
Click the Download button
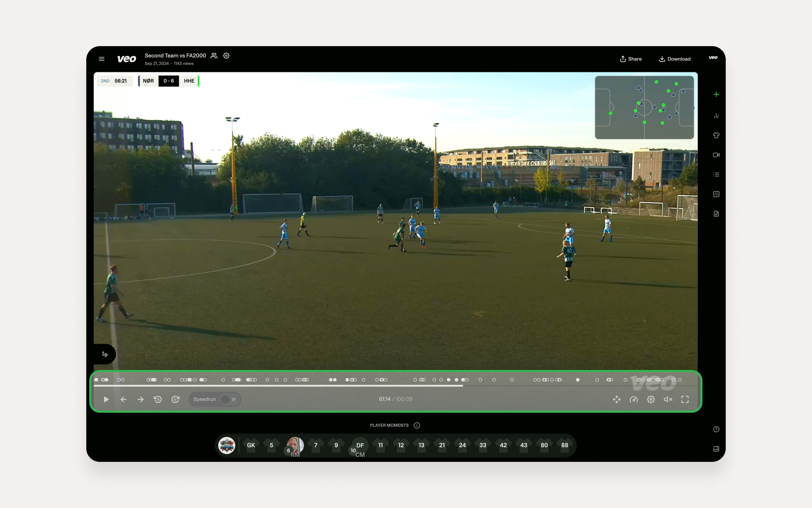pos(675,59)
